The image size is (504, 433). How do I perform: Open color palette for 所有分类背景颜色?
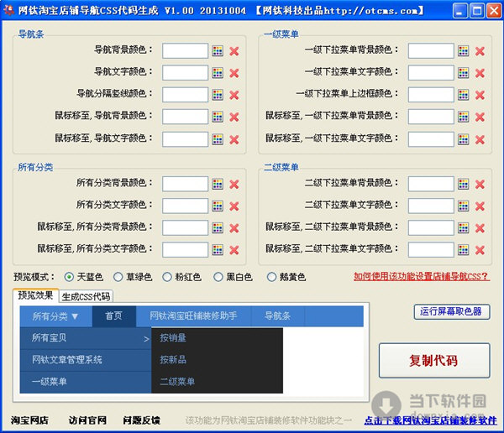[218, 184]
